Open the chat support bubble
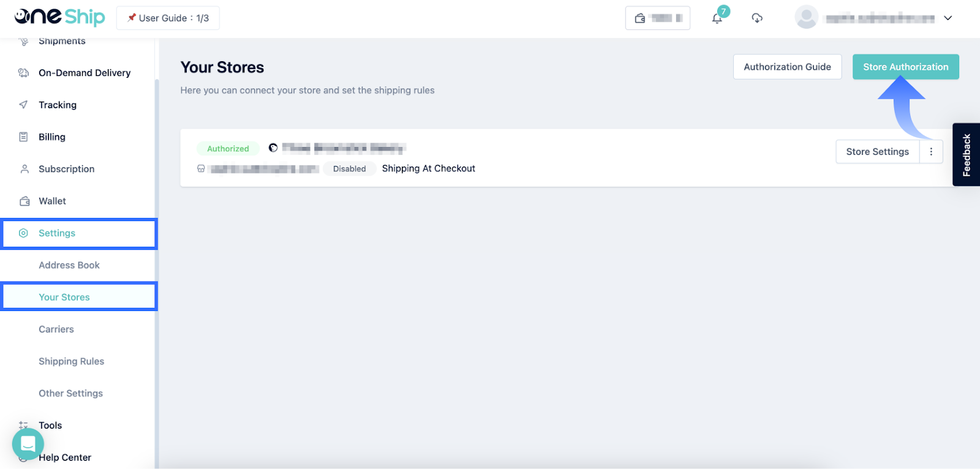Viewport: 980px width, 469px height. [28, 443]
